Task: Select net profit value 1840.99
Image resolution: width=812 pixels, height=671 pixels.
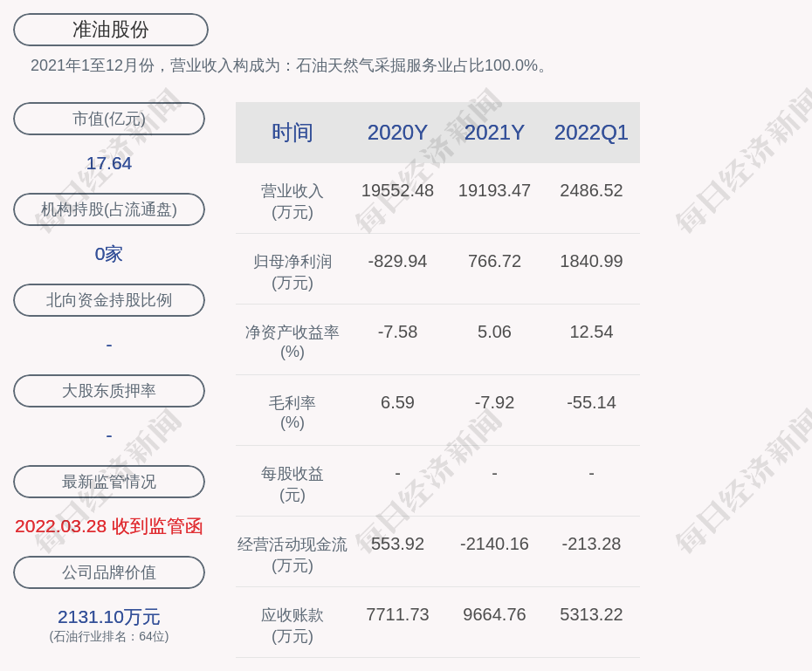Action: click(591, 261)
